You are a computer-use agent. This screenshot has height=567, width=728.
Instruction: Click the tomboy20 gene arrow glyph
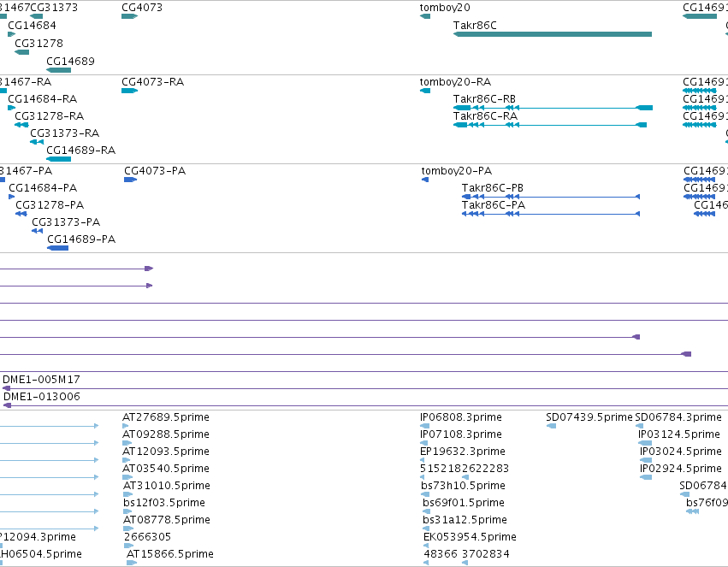(425, 16)
